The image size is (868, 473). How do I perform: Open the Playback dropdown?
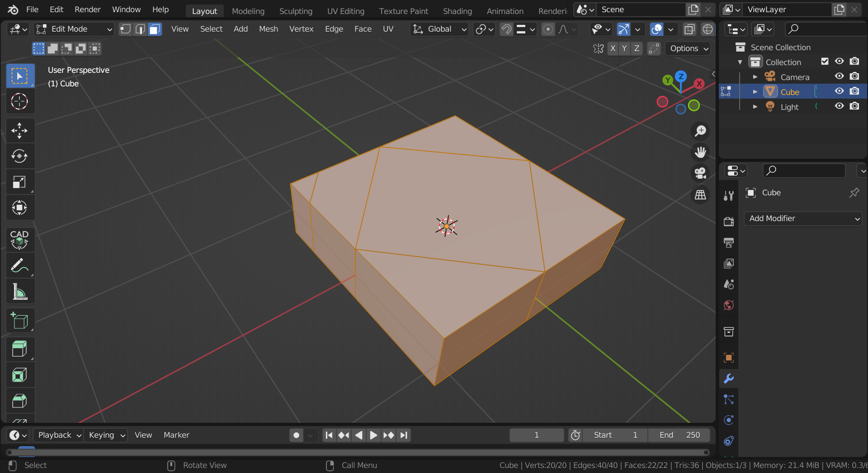coord(59,435)
